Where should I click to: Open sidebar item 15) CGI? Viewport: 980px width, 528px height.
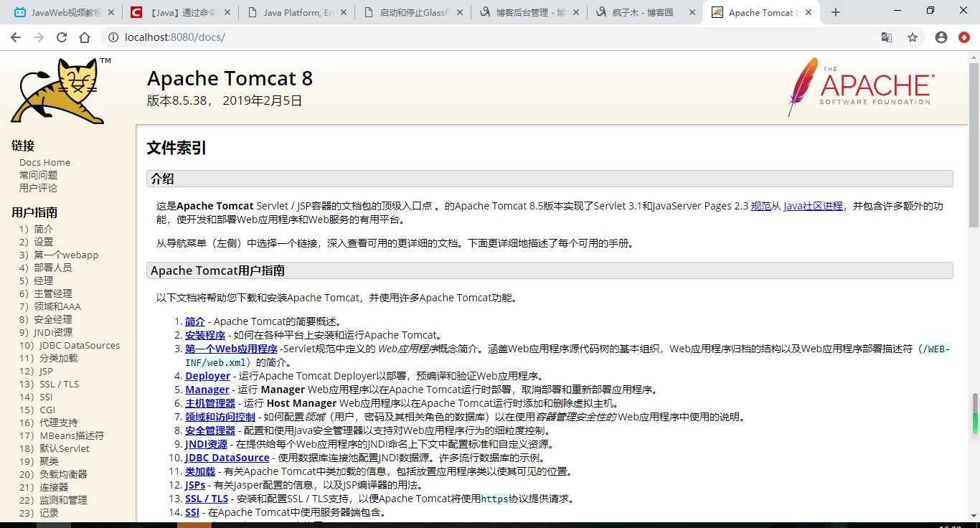[x=37, y=410]
